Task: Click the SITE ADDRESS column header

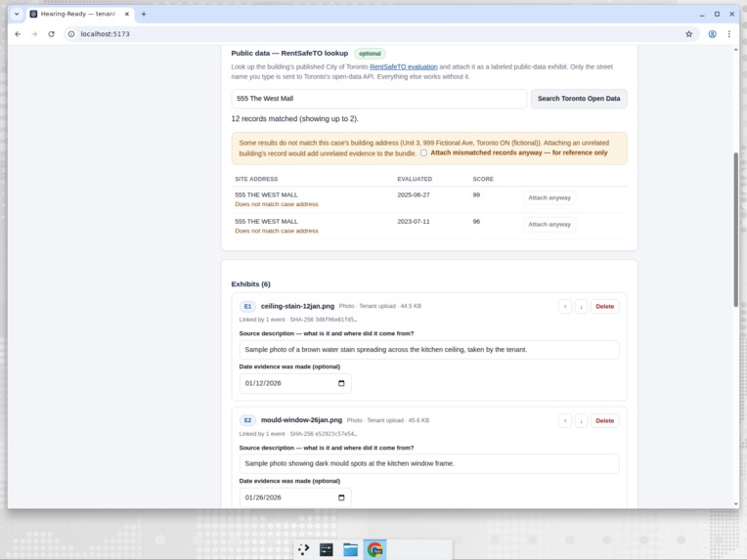Action: pyautogui.click(x=256, y=179)
